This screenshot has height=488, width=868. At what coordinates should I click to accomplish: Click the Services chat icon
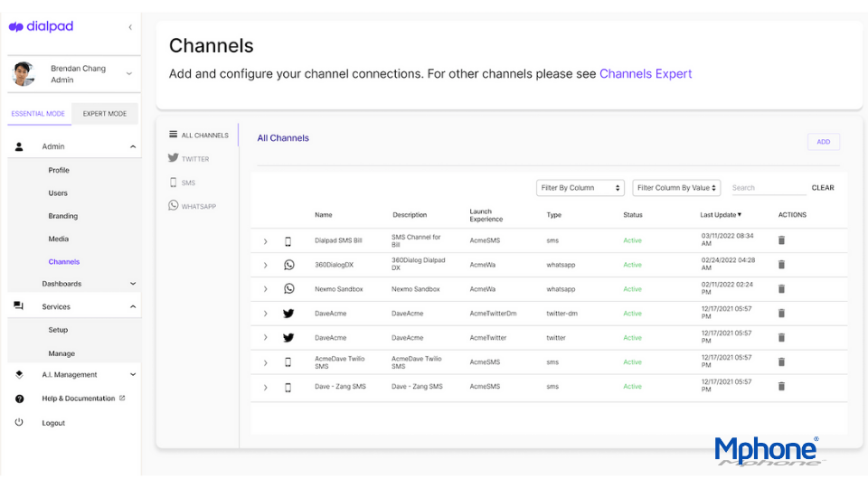tap(18, 306)
